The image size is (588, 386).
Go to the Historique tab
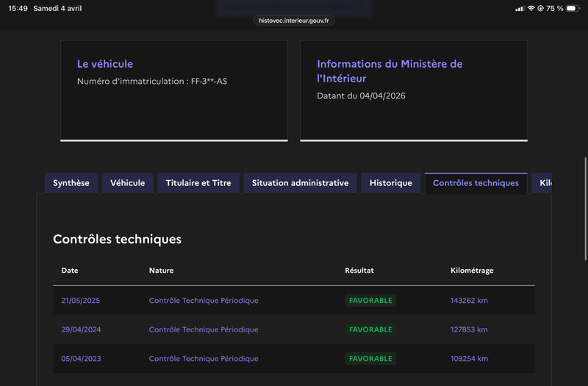[391, 183]
